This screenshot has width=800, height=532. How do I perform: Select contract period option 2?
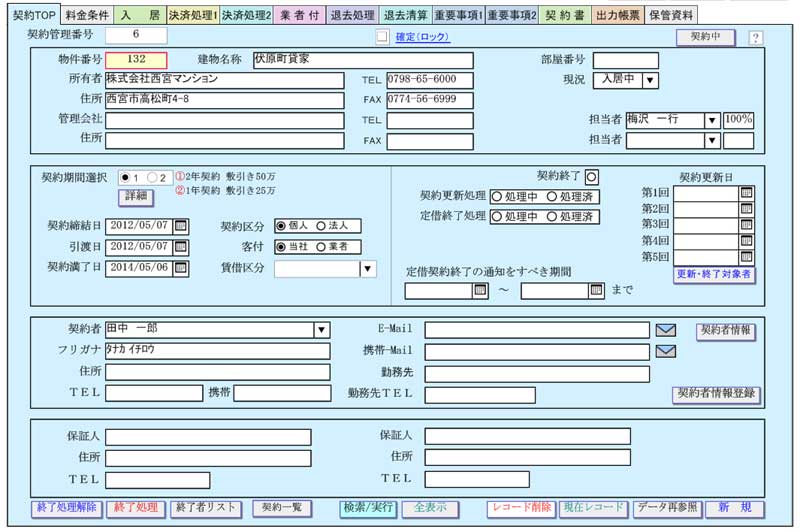coord(152,178)
